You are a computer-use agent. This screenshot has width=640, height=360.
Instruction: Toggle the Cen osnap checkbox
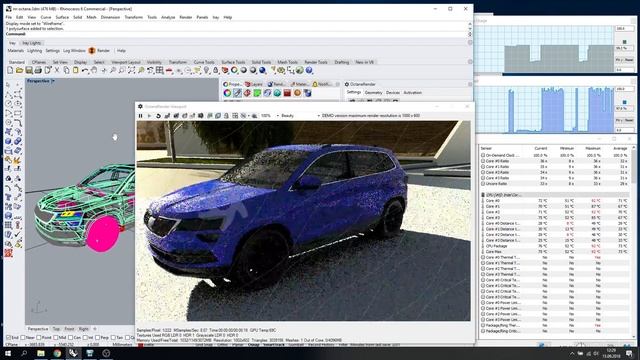[x=70, y=338]
